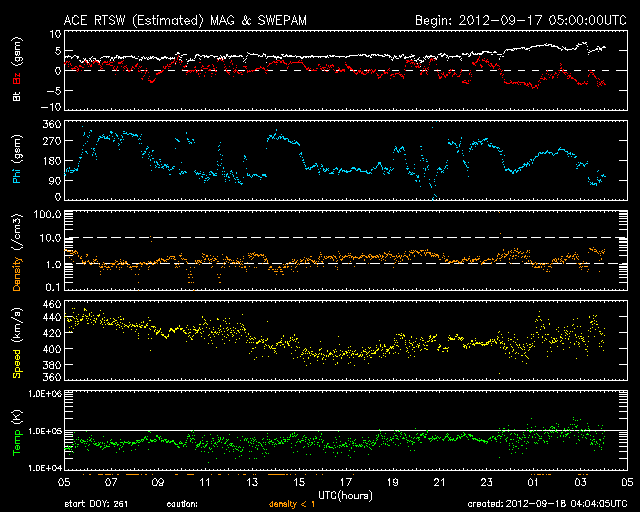Select the 11 hour tick label
640x512 pixels.
coord(205,482)
